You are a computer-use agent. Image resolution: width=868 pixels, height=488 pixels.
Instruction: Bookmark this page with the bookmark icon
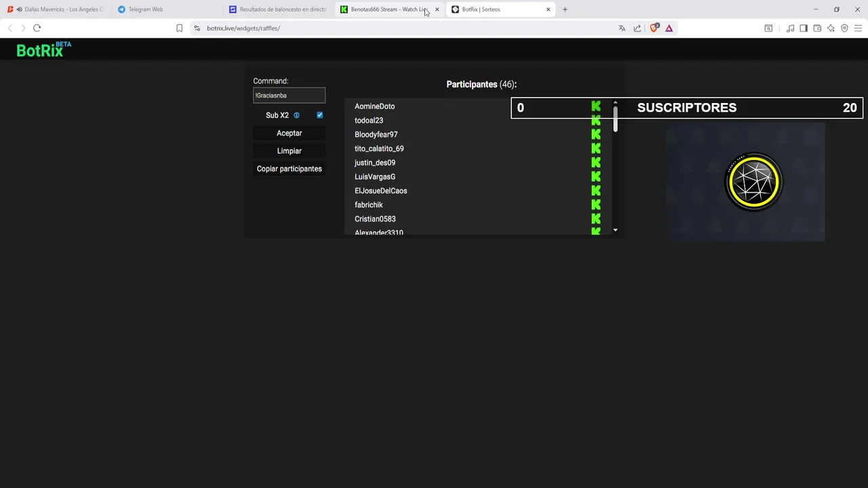179,28
